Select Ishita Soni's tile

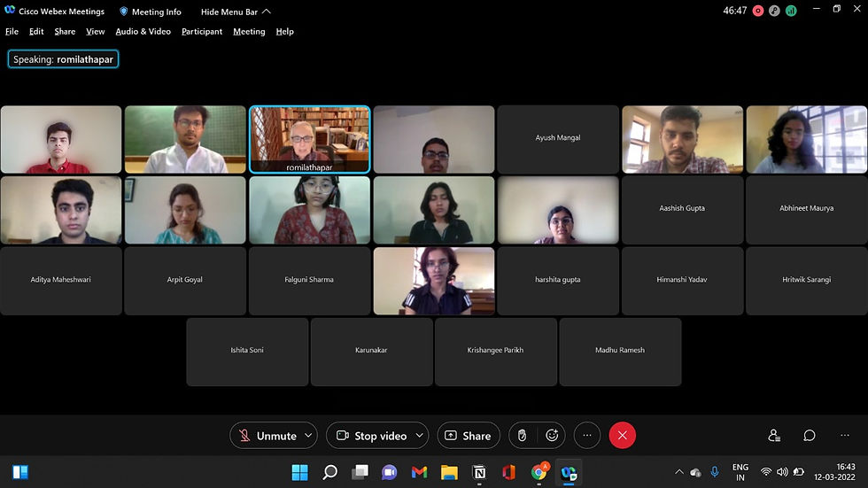tap(247, 352)
